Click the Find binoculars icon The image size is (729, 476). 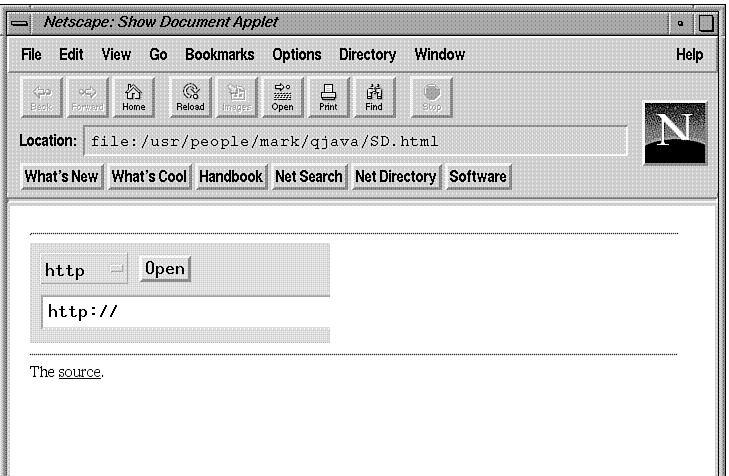tap(374, 96)
